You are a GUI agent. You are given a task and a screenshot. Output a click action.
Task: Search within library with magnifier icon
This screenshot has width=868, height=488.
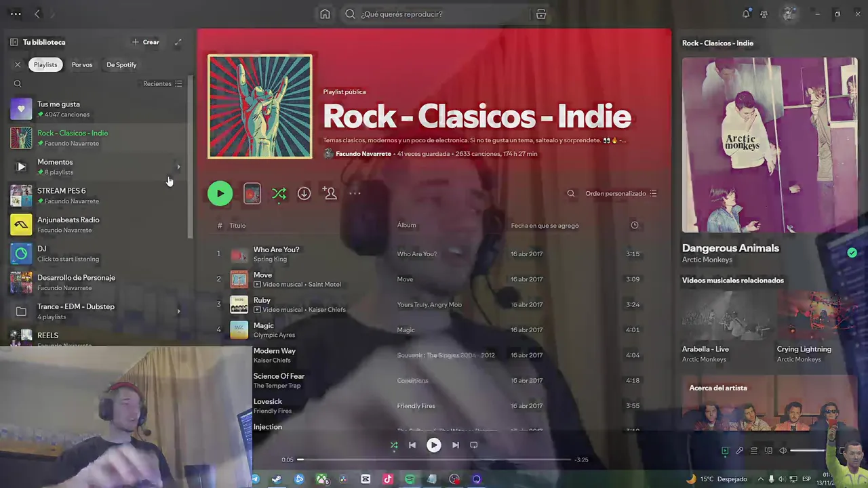point(18,84)
